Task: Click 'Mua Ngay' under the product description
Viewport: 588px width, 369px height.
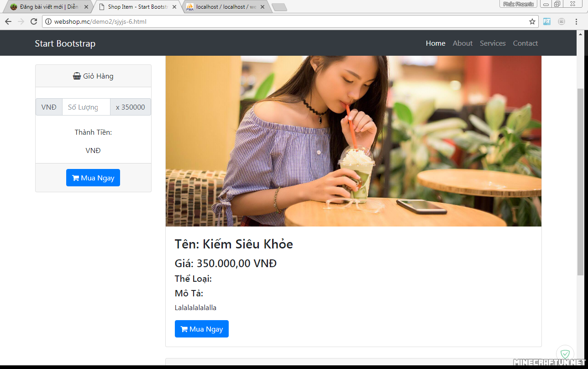Action: point(202,329)
